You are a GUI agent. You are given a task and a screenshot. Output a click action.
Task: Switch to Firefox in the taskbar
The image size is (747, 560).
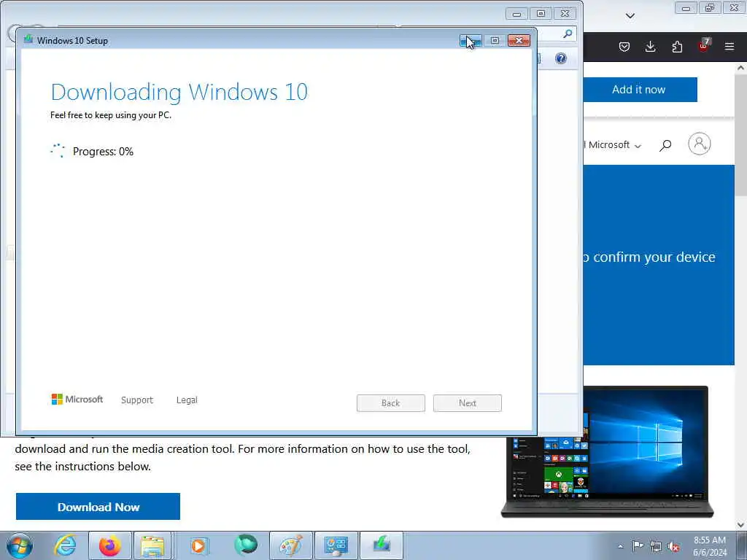(x=109, y=545)
